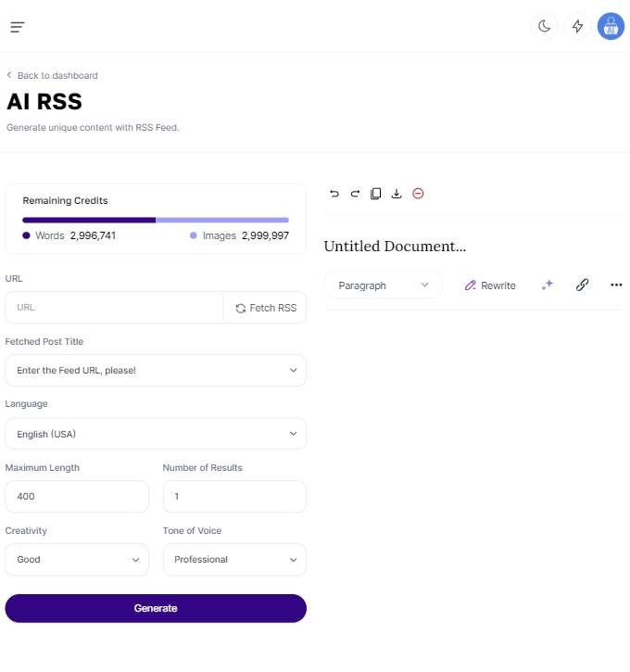630x672 pixels.
Task: Open the Language dropdown showing English (USA)
Action: click(156, 434)
